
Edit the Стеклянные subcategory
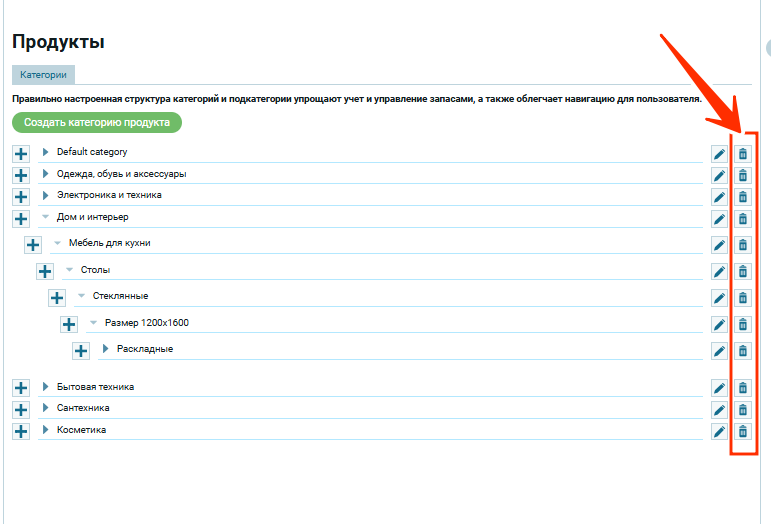[719, 298]
